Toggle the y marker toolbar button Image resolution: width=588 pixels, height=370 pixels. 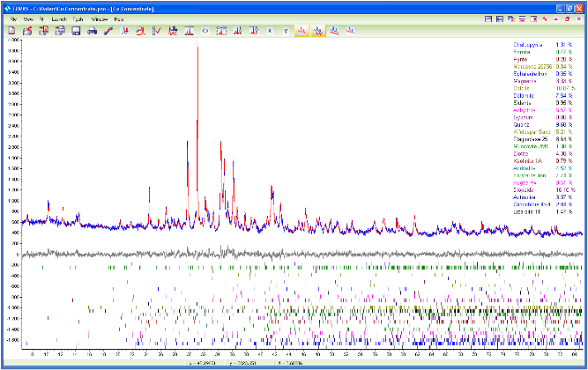click(x=285, y=31)
